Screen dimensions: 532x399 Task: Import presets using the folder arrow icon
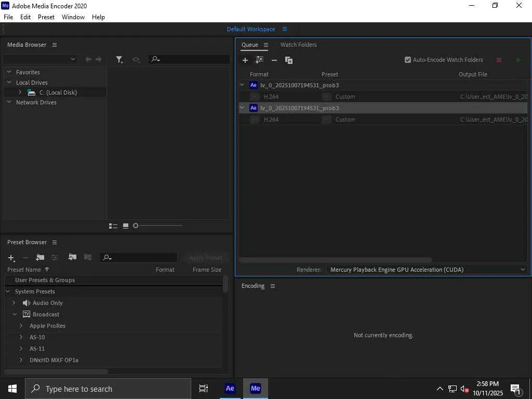[72, 257]
